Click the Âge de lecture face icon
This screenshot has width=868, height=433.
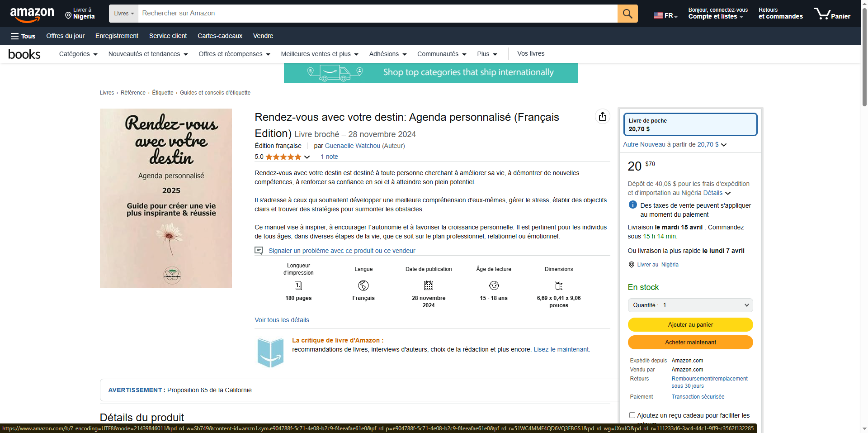pos(494,285)
